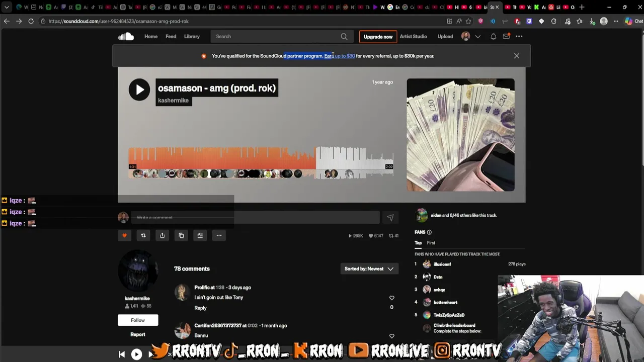Screen dimensions: 644x362
Task: Expand the chevron beside the header avatar
Action: point(477,36)
